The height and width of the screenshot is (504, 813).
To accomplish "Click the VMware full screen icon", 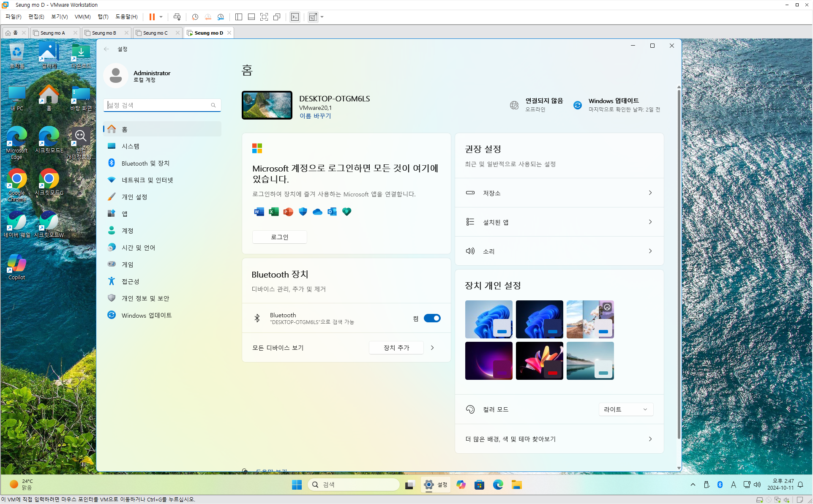I will tap(264, 17).
